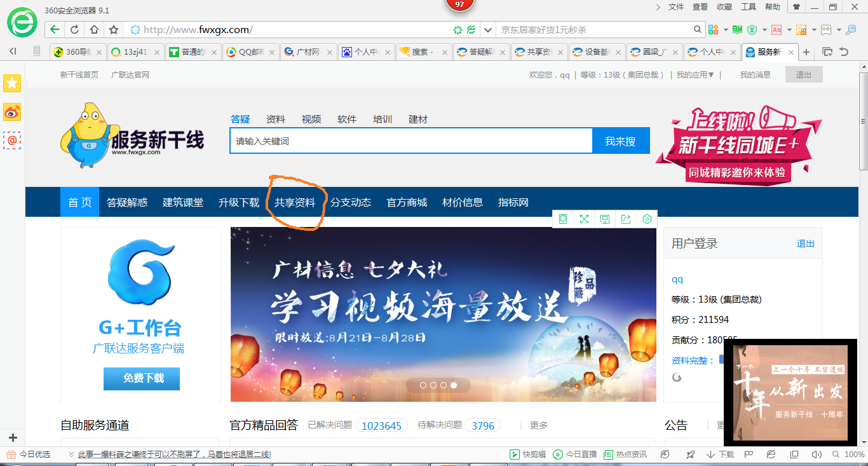Open the address bar dropdown arrow

click(x=487, y=29)
